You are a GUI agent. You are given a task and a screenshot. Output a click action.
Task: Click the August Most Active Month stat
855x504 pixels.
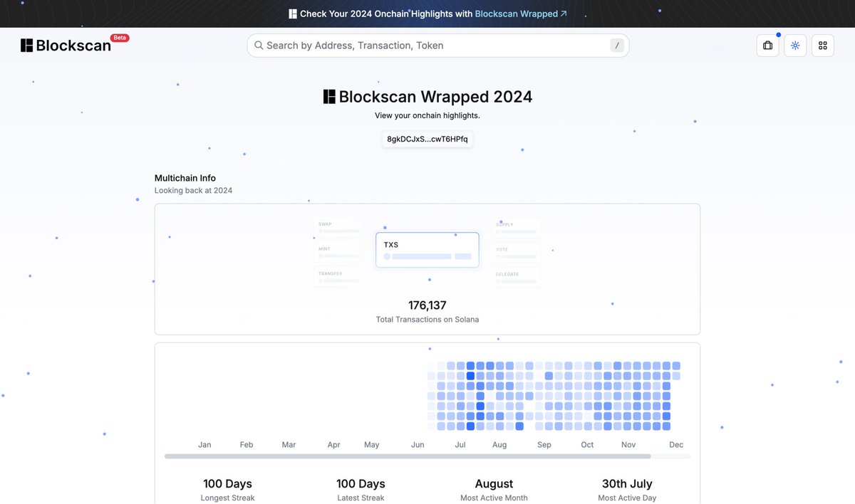click(x=494, y=490)
